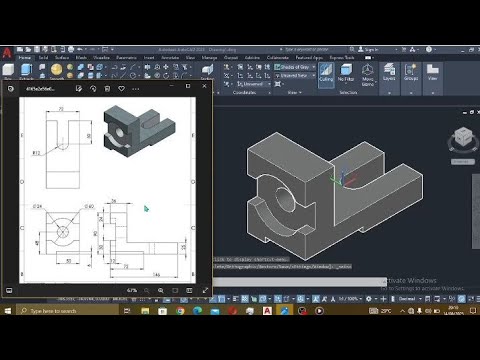This screenshot has width=480, height=360.
Task: Toggle the Culling selection button
Action: tap(326, 75)
